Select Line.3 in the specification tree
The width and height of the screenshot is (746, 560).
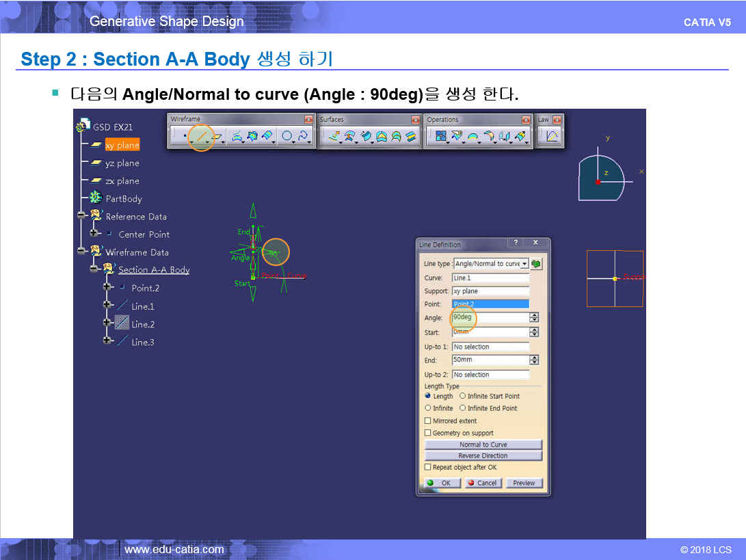coord(142,342)
